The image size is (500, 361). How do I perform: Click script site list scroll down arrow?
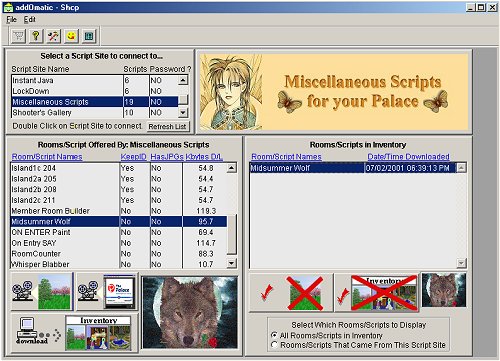pyautogui.click(x=183, y=113)
